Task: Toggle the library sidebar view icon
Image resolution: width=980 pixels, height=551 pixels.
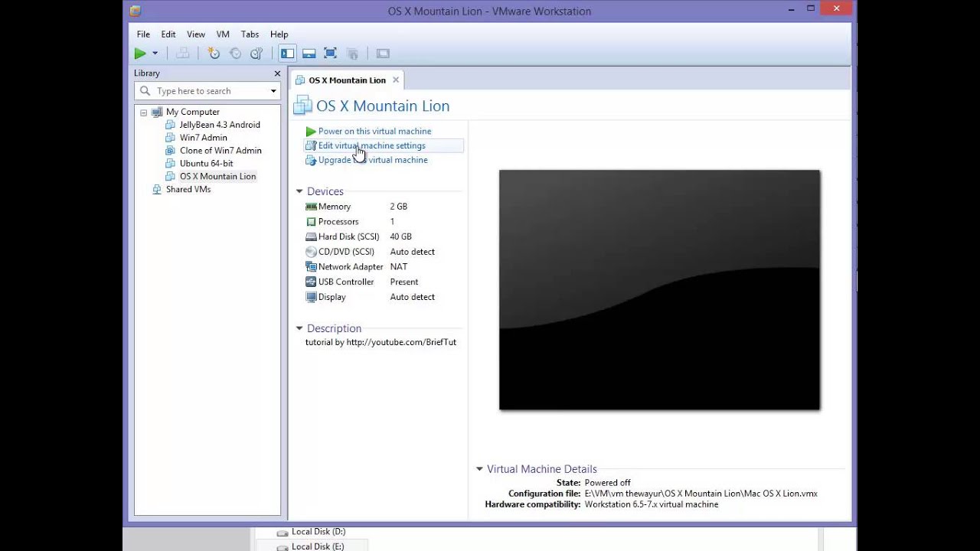Action: point(287,54)
